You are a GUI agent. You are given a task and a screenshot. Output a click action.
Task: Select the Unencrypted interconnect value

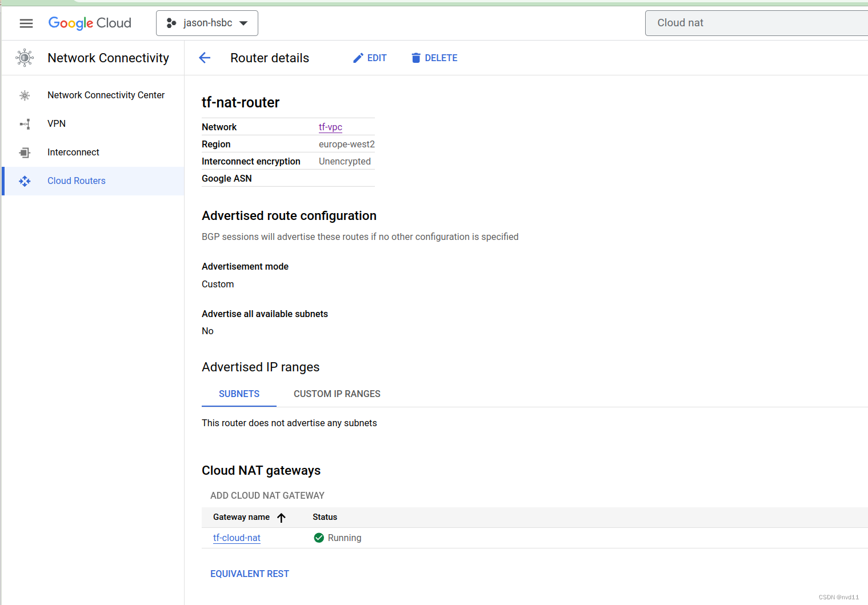pyautogui.click(x=345, y=161)
